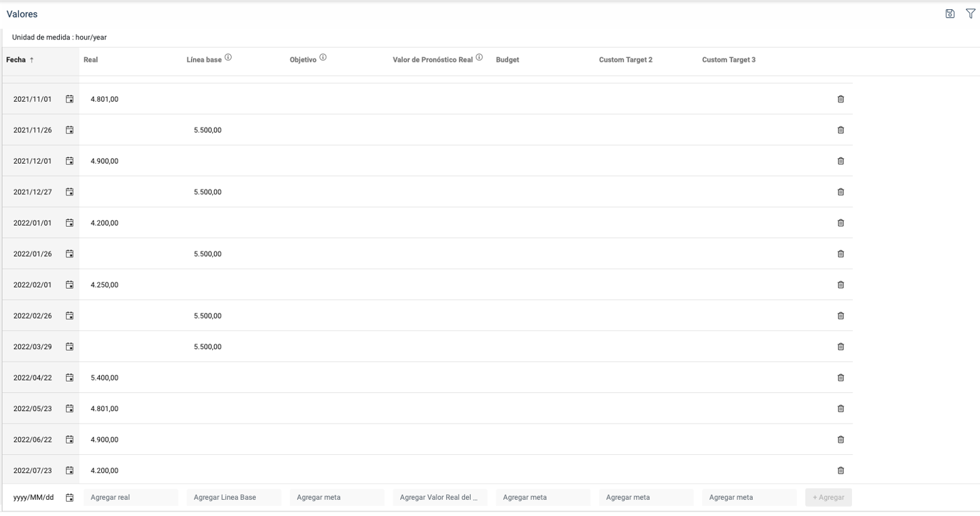Click the 2021/12/27 date cell
Viewport: 980px width, 516px height.
(x=32, y=192)
